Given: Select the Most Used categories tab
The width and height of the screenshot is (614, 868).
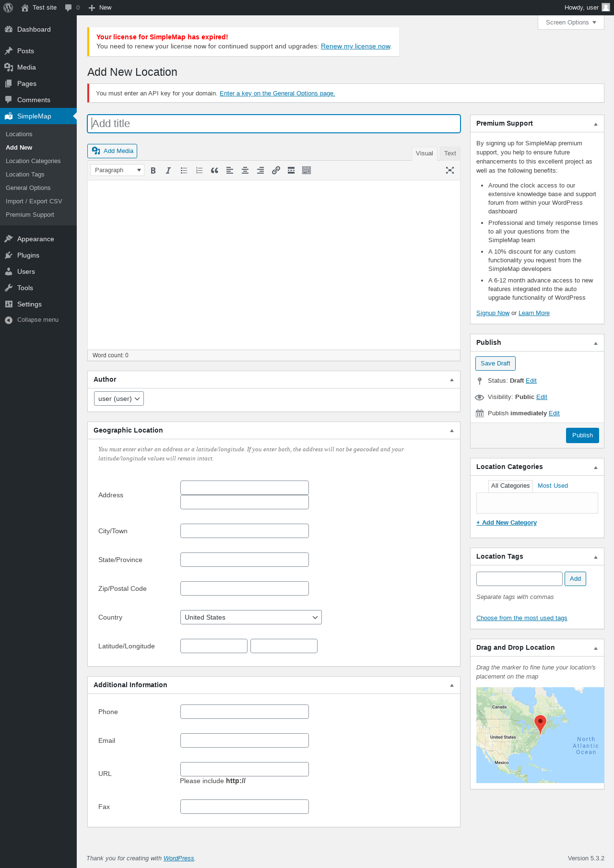Looking at the screenshot, I should (x=553, y=486).
